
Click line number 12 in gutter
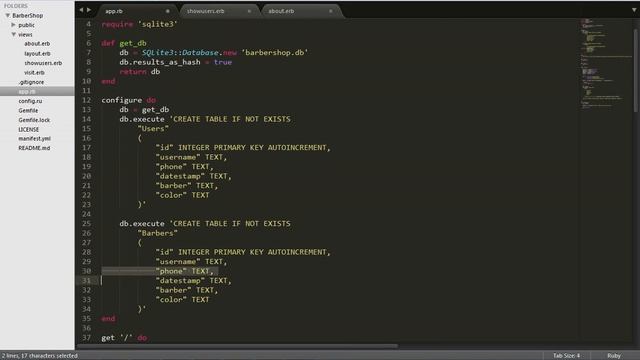[87, 100]
